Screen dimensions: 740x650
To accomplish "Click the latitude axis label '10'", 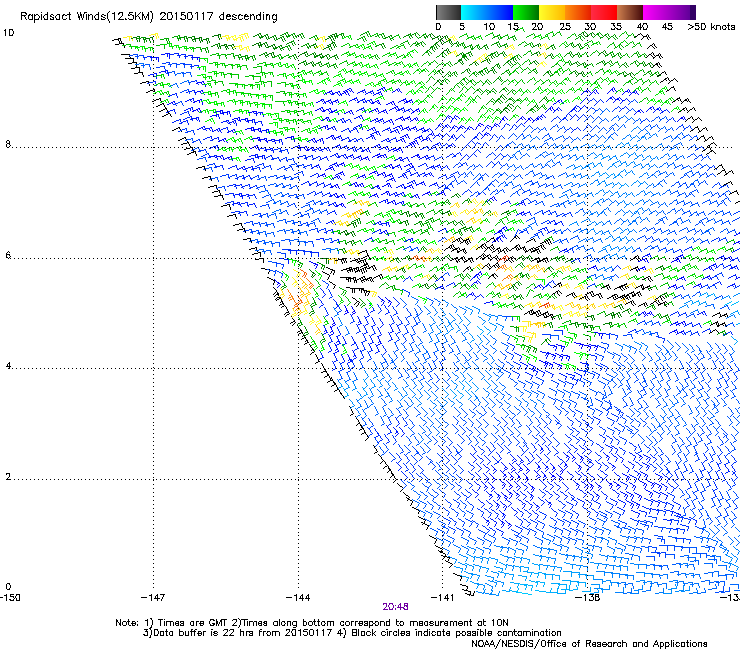I will point(8,33).
